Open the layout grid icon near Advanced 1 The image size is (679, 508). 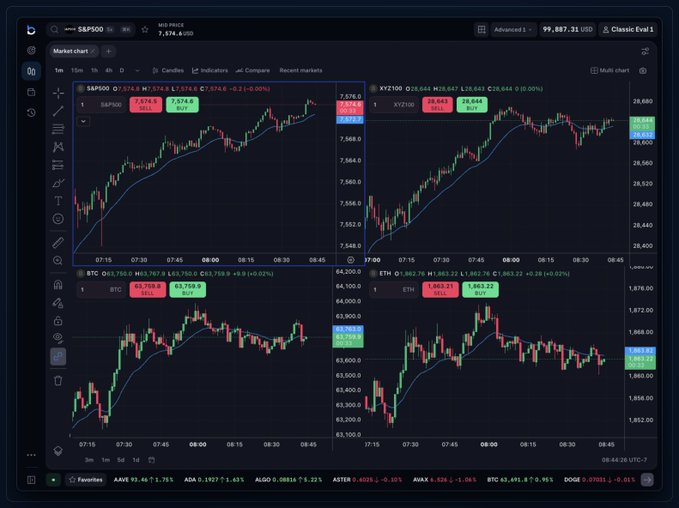click(481, 29)
